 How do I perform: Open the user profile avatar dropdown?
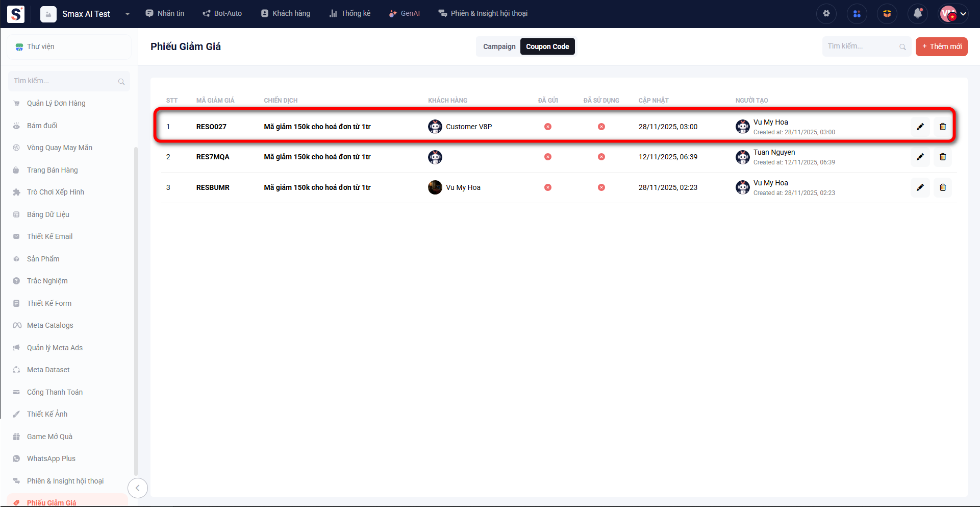pyautogui.click(x=953, y=14)
